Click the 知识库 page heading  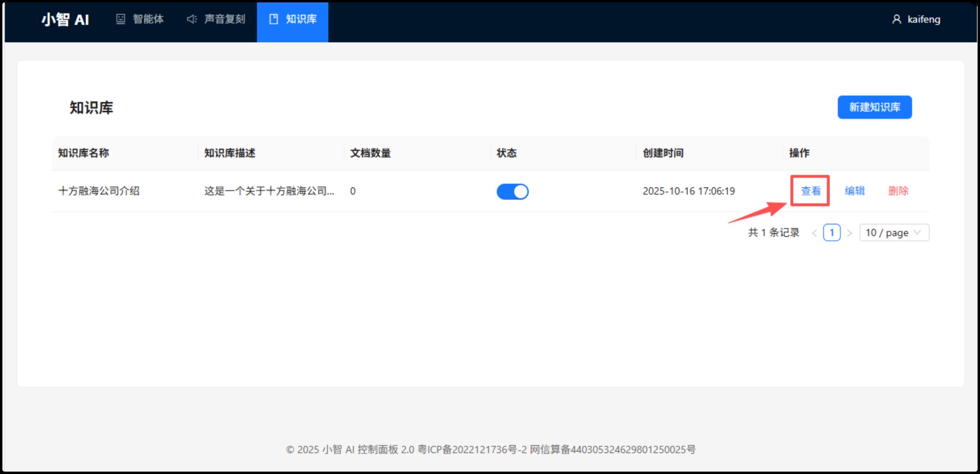coord(91,108)
